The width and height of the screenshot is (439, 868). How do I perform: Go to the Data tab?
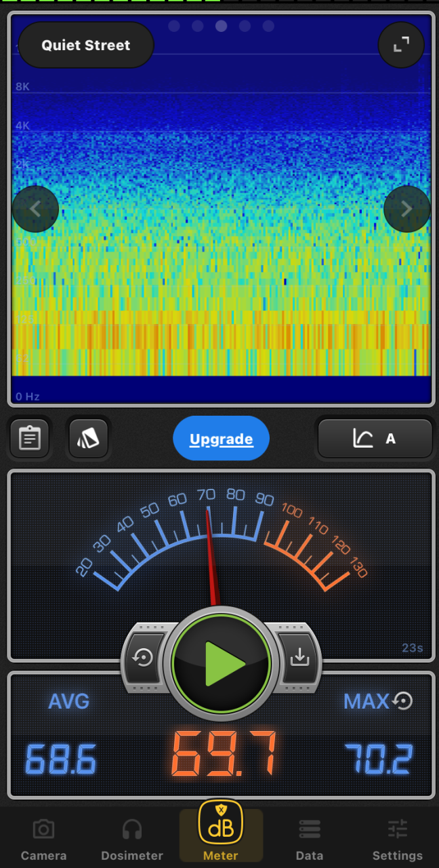[310, 839]
